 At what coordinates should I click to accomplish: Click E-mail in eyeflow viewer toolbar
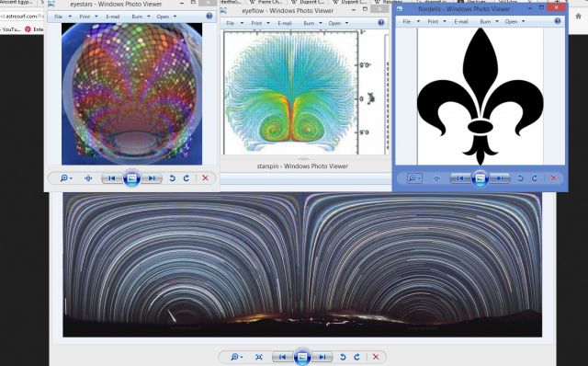[x=285, y=23]
